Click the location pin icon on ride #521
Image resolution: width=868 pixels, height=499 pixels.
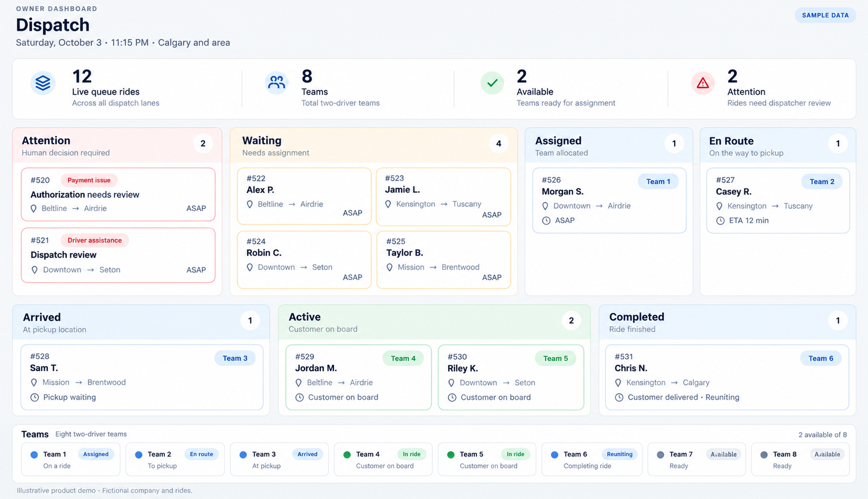point(35,270)
